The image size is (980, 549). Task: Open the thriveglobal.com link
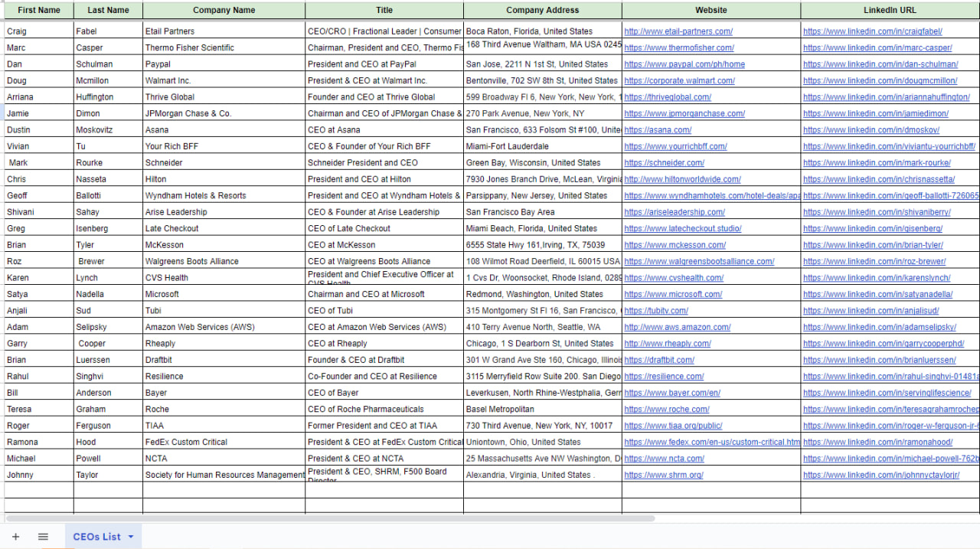668,97
